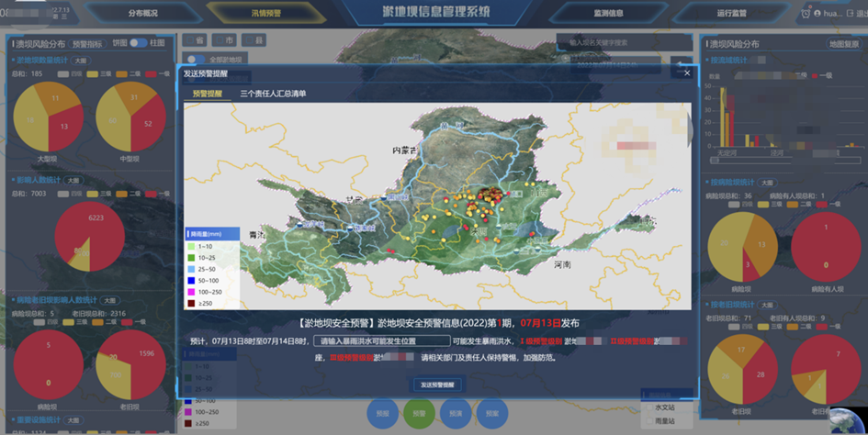Click the 暴雨洪水可能发生位置 input field
This screenshot has width=868, height=435.
coord(382,340)
